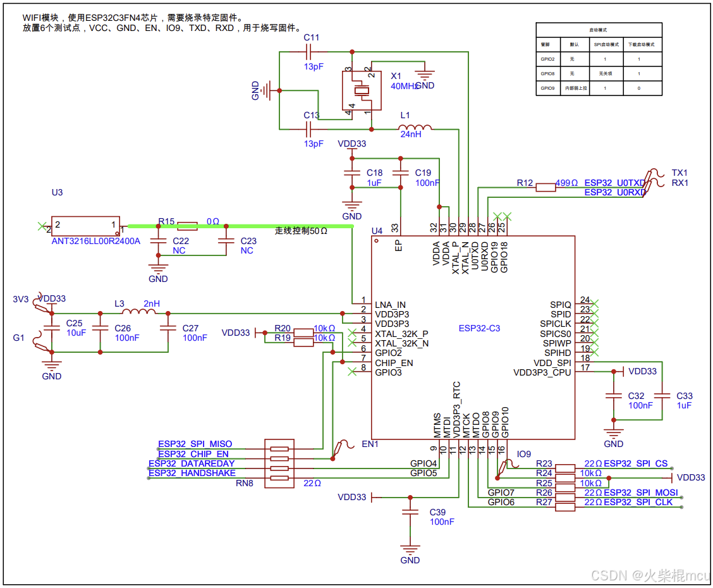Screen dimensions: 713x588
Task: Click the L3 2nH inductor symbol
Action: tap(138, 312)
